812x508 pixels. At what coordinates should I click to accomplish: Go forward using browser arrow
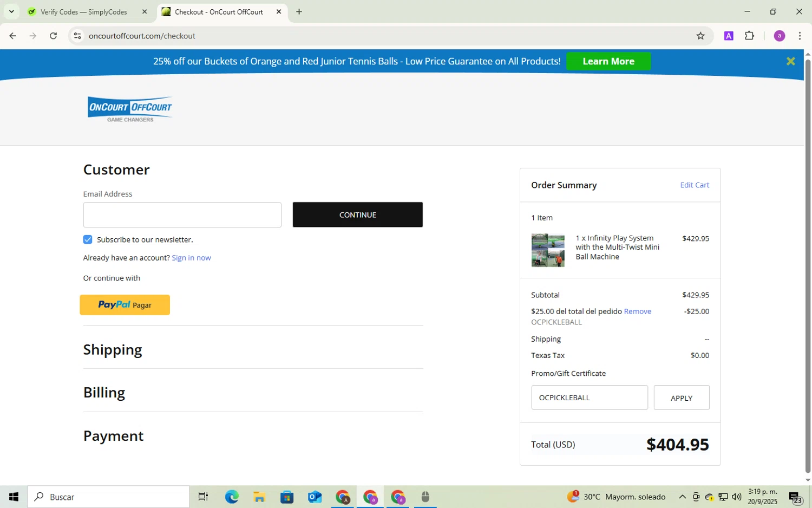point(33,36)
